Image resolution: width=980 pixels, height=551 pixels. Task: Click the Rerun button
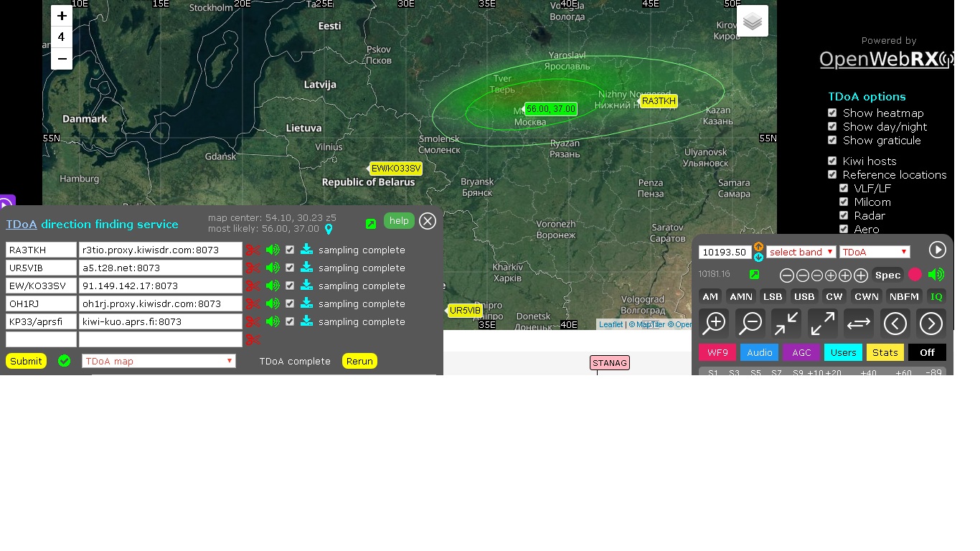click(x=359, y=361)
